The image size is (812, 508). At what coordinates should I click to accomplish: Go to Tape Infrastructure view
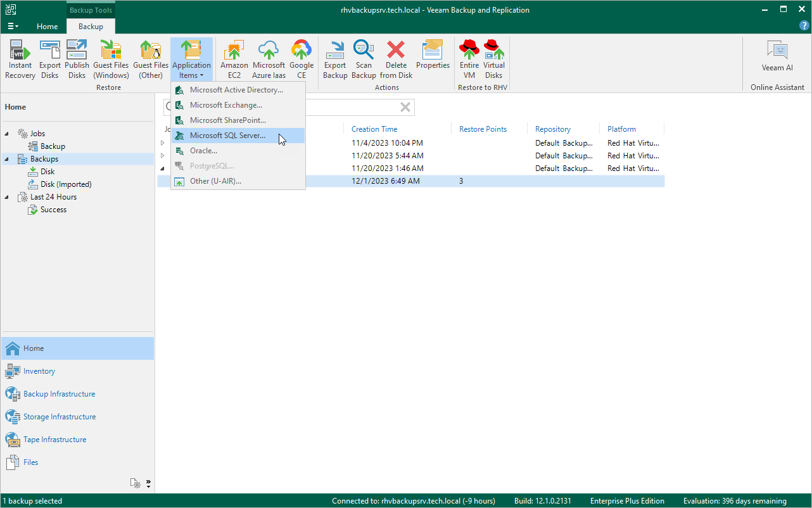[x=77, y=440]
